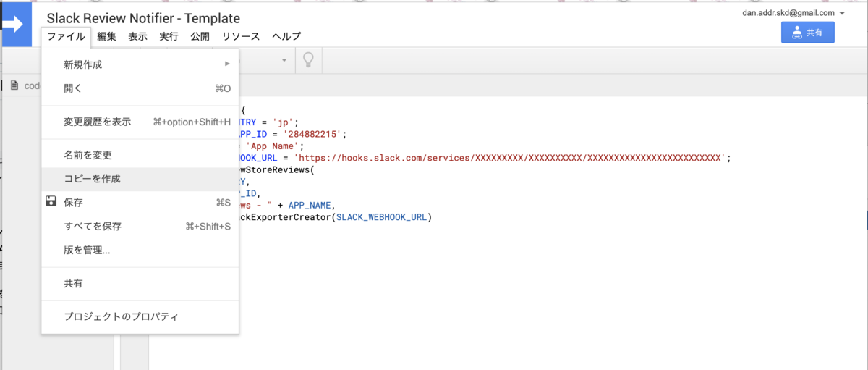Click the blue 共有 share button
Screen dimensions: 868x370
coord(808,33)
